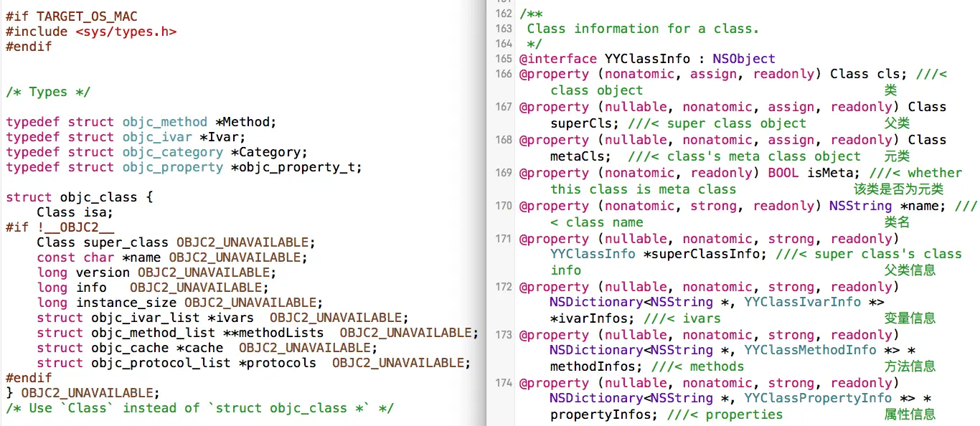Click the '} OBJC2_UNAVAILABLE;' closing line
The height and width of the screenshot is (426, 980).
(83, 393)
